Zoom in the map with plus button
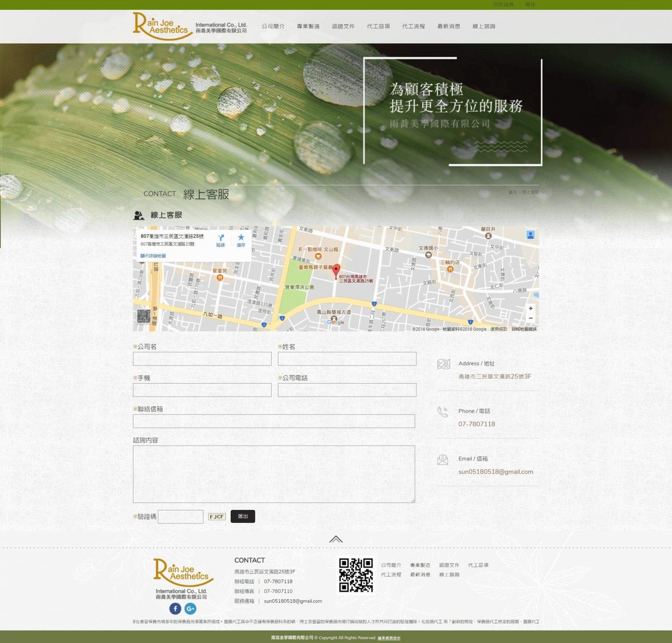Viewport: 672px width, 643px height. pos(531,309)
